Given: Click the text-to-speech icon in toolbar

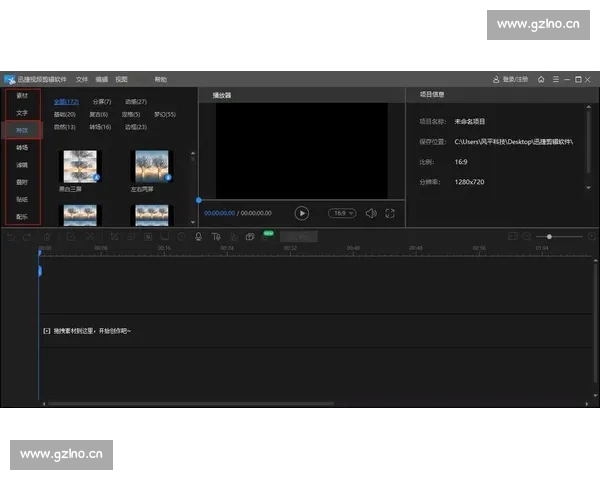Looking at the screenshot, I should click(215, 237).
